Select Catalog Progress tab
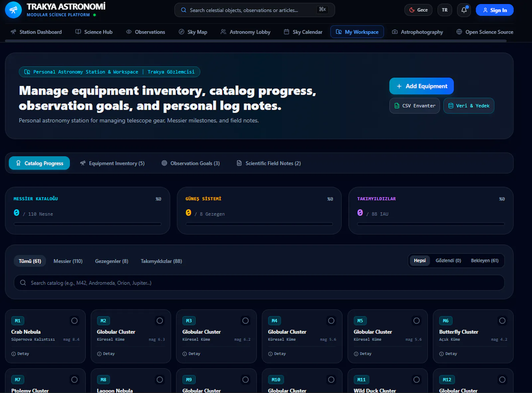The width and height of the screenshot is (532, 393). (39, 163)
